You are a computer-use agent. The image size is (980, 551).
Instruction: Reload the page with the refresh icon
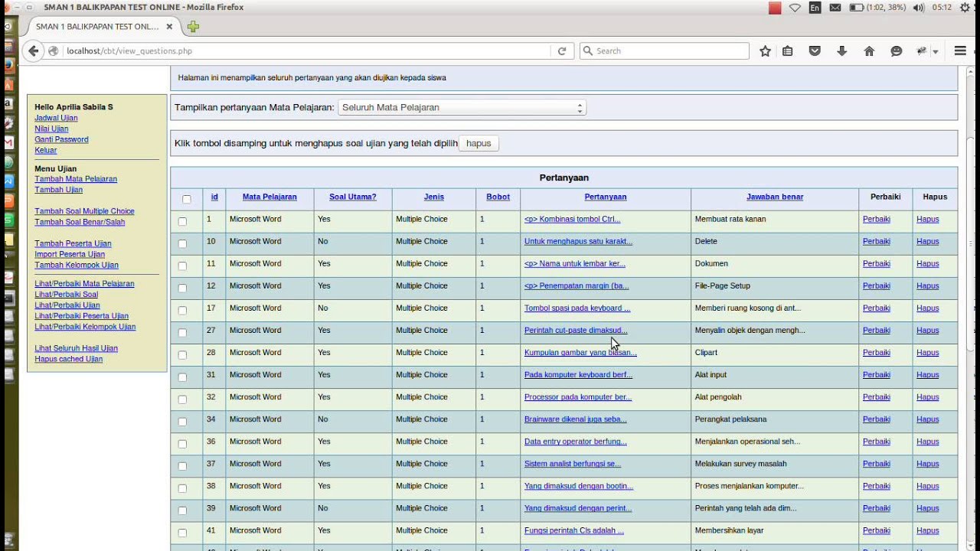(562, 51)
